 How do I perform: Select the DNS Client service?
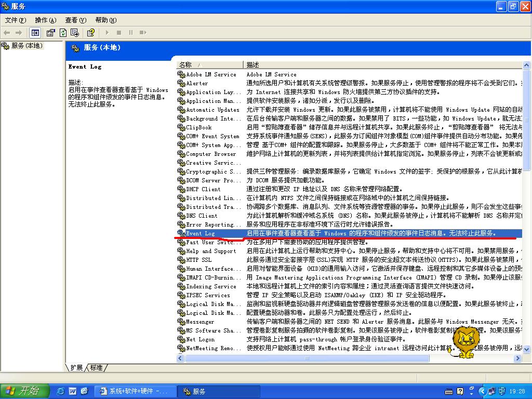[x=349, y=216]
